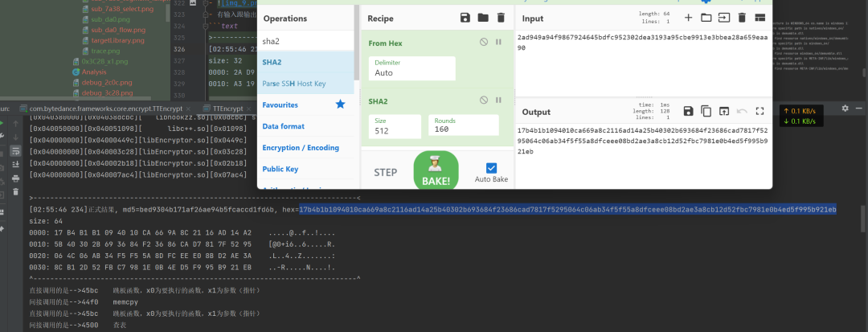Copy CyberChef output to clipboard
The image size is (868, 332).
(x=706, y=111)
